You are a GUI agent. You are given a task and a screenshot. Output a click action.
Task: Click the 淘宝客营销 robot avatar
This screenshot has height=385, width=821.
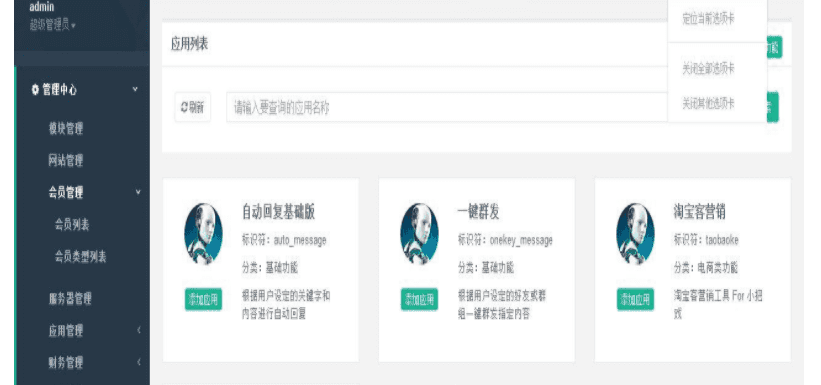635,234
